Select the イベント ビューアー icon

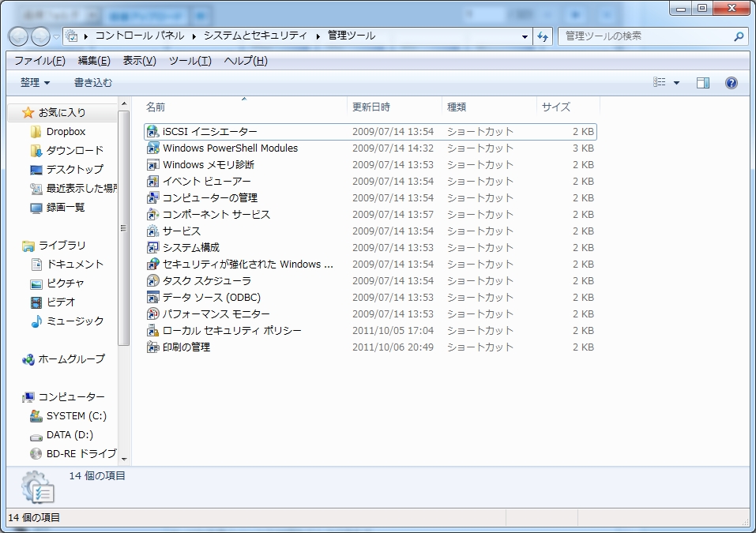coord(152,181)
